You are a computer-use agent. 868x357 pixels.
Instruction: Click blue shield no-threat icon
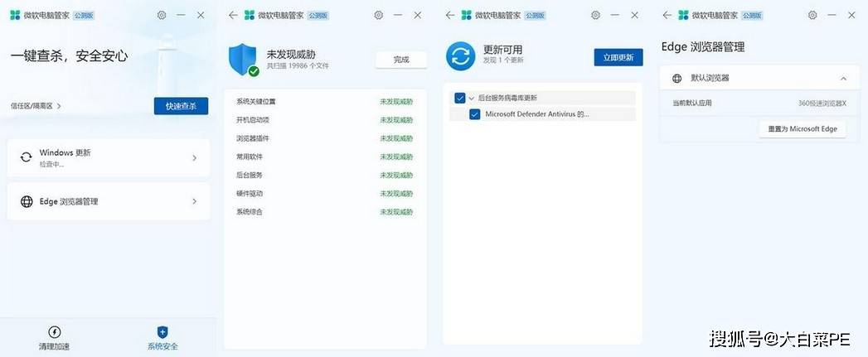pos(244,60)
